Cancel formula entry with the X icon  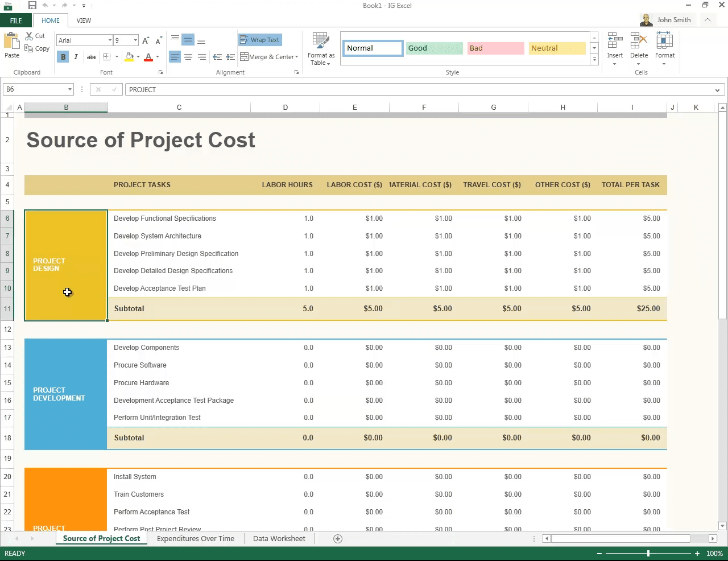point(98,89)
